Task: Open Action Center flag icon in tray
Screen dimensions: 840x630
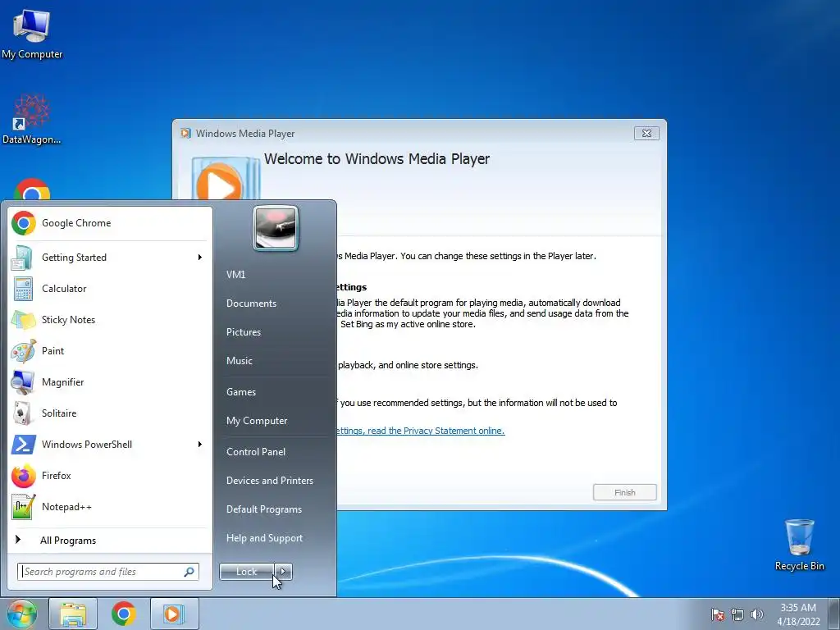Action: (x=718, y=614)
